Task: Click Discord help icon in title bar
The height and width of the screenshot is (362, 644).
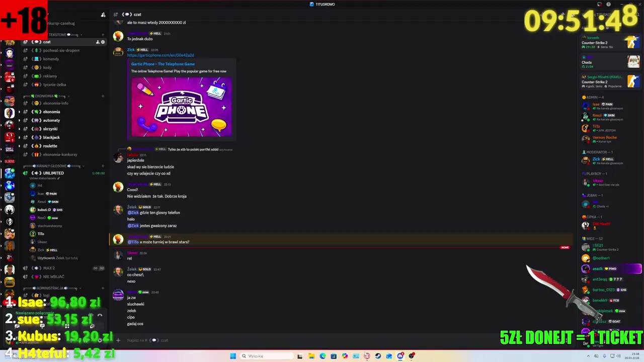Action: 608,4
